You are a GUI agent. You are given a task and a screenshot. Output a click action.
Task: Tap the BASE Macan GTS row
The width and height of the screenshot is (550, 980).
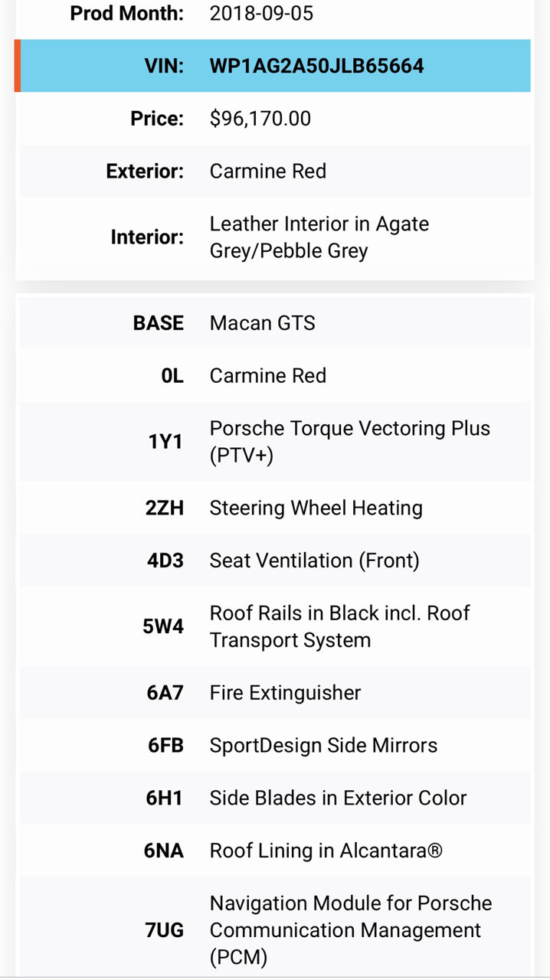pyautogui.click(x=275, y=323)
